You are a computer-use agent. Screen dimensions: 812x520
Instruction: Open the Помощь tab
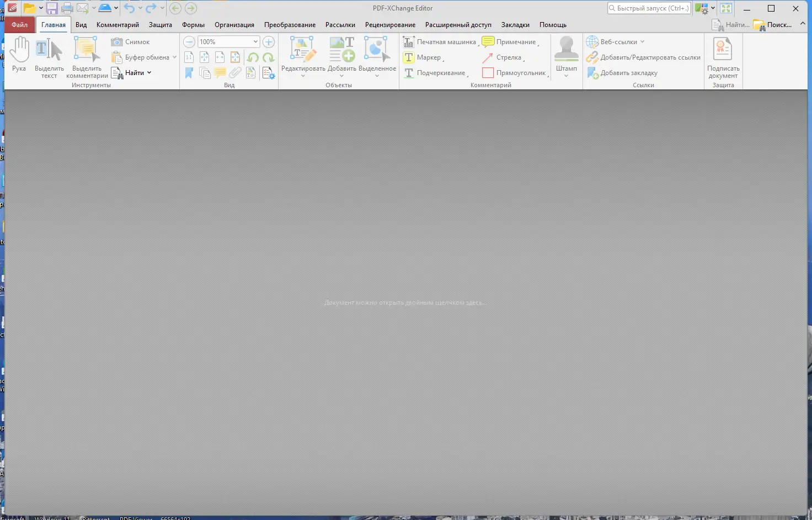tap(553, 25)
